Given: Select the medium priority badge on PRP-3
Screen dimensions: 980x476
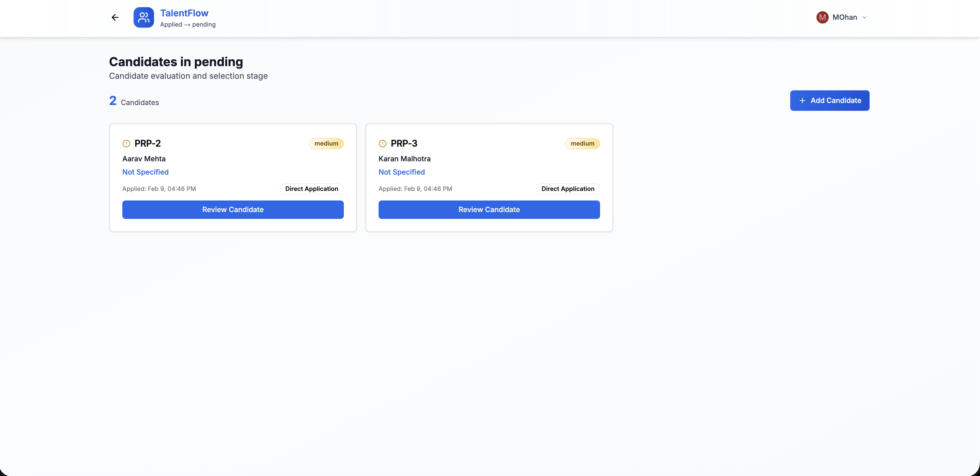Looking at the screenshot, I should tap(582, 144).
